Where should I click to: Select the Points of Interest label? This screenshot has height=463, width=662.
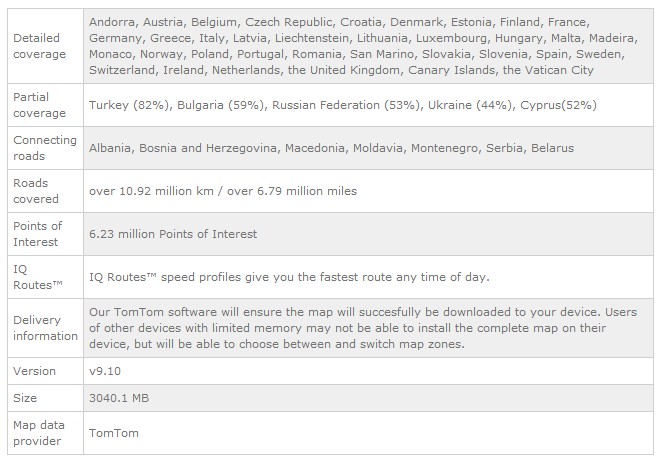click(38, 234)
